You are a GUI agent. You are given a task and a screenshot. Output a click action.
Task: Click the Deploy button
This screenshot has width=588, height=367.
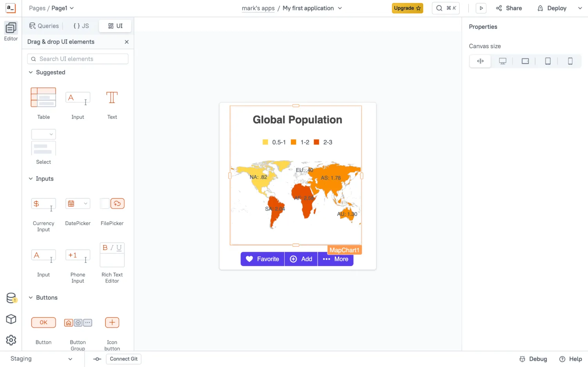[552, 8]
